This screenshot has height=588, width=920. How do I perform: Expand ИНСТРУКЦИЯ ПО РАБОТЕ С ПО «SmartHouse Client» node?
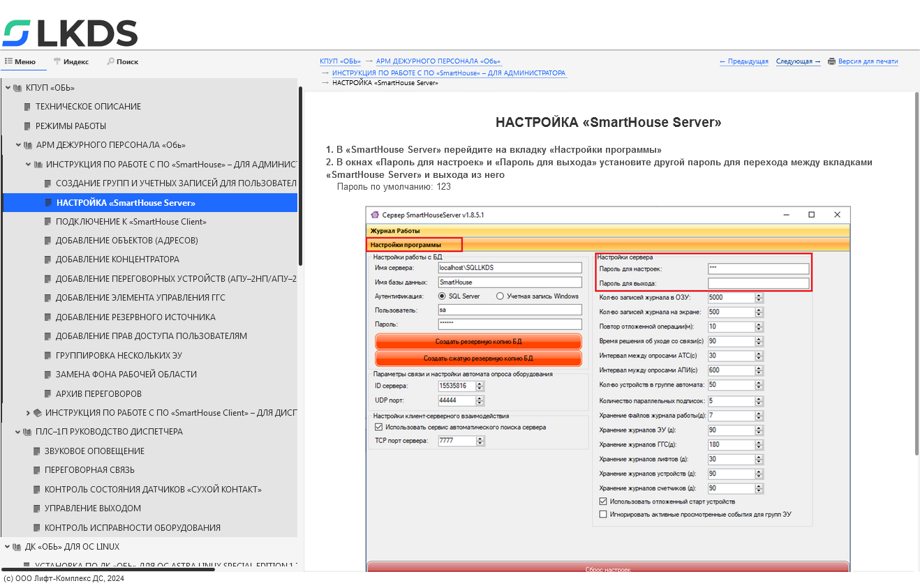point(28,413)
